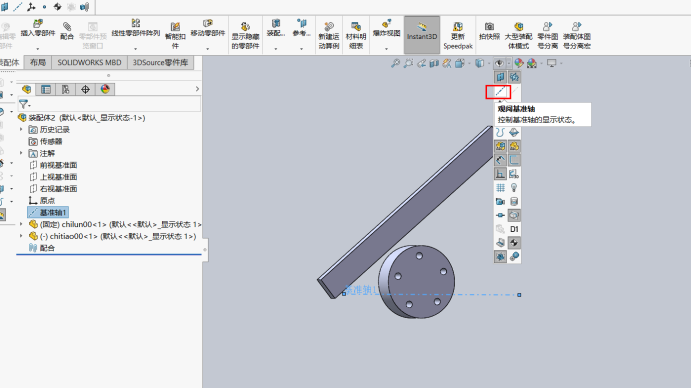Click Update Speedpak (更新 Speedpak)
Viewport: 692px width, 389px height.
click(458, 35)
